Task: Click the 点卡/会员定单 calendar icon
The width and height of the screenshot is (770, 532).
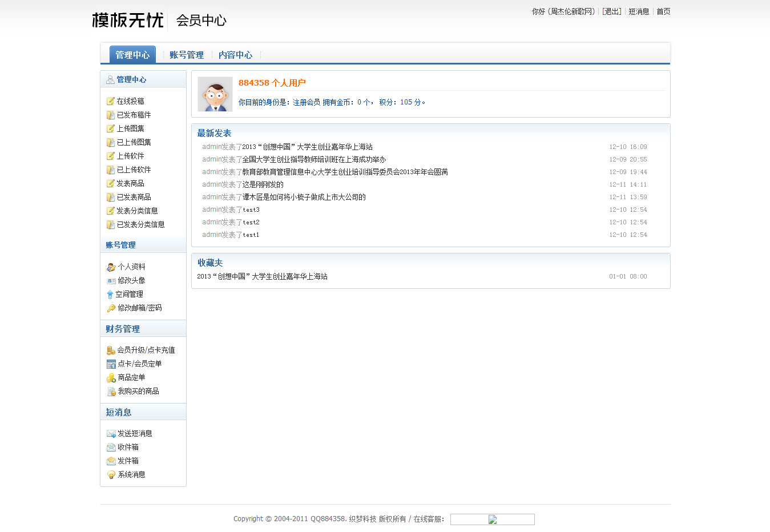Action: point(111,364)
